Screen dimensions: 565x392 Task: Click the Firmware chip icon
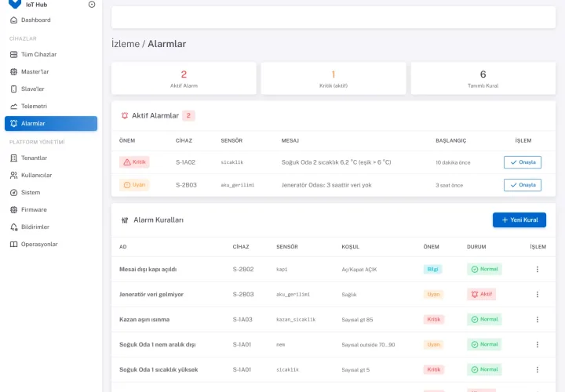point(13,210)
